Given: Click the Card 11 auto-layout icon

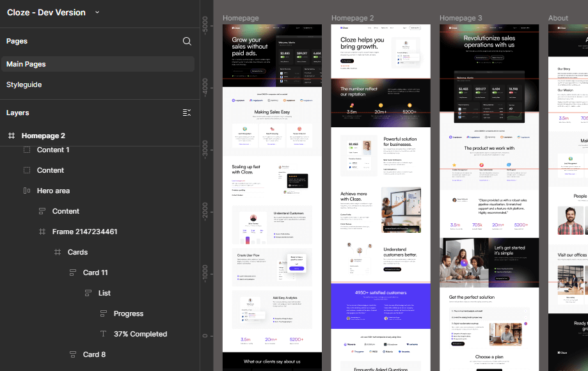Looking at the screenshot, I should 73,273.
